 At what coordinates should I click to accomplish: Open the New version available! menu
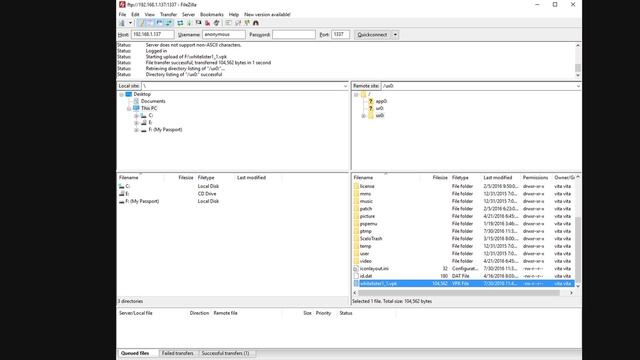267,14
